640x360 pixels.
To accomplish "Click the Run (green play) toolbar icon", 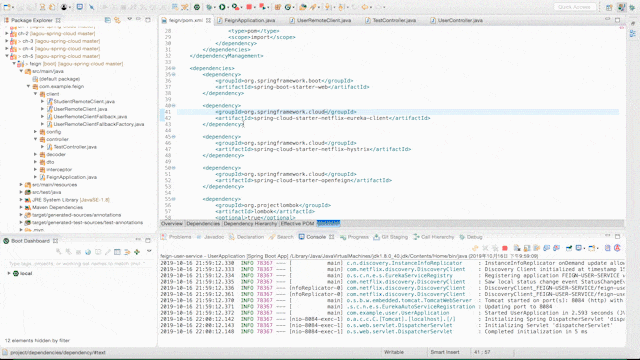I will 222,7.
